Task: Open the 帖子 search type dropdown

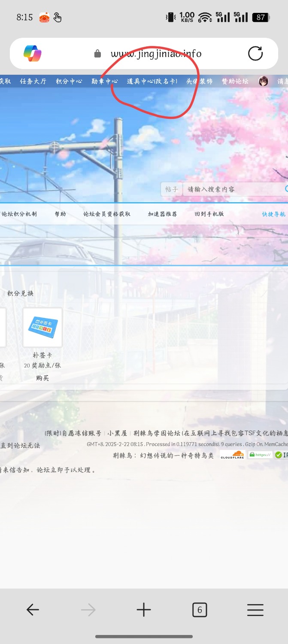Action: point(172,189)
